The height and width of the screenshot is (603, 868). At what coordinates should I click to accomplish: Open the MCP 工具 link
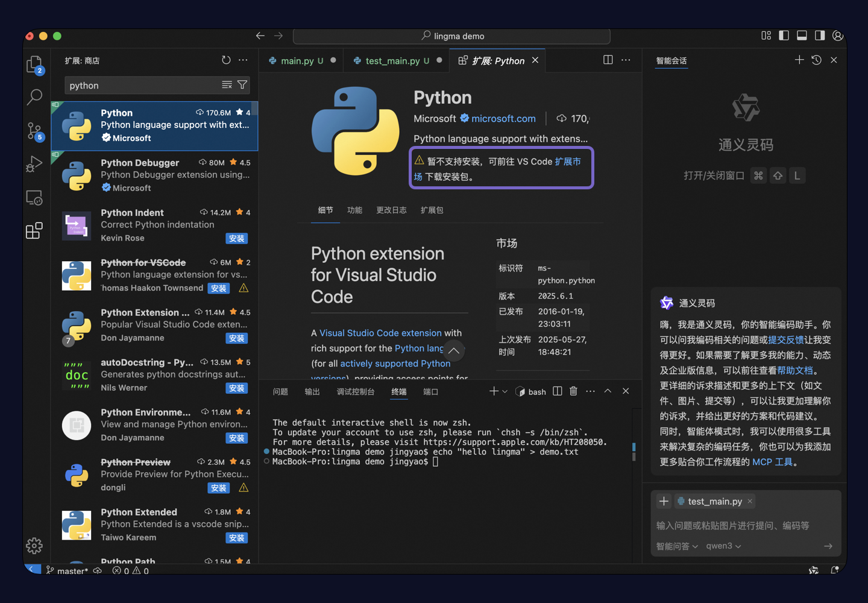(772, 462)
